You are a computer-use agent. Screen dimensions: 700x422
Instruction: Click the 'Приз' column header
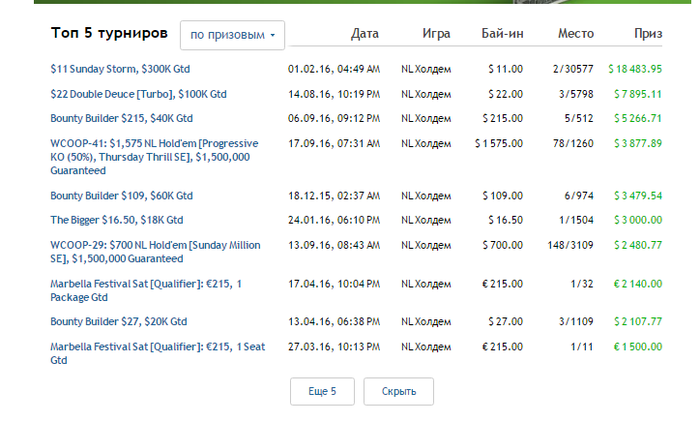[x=648, y=33]
